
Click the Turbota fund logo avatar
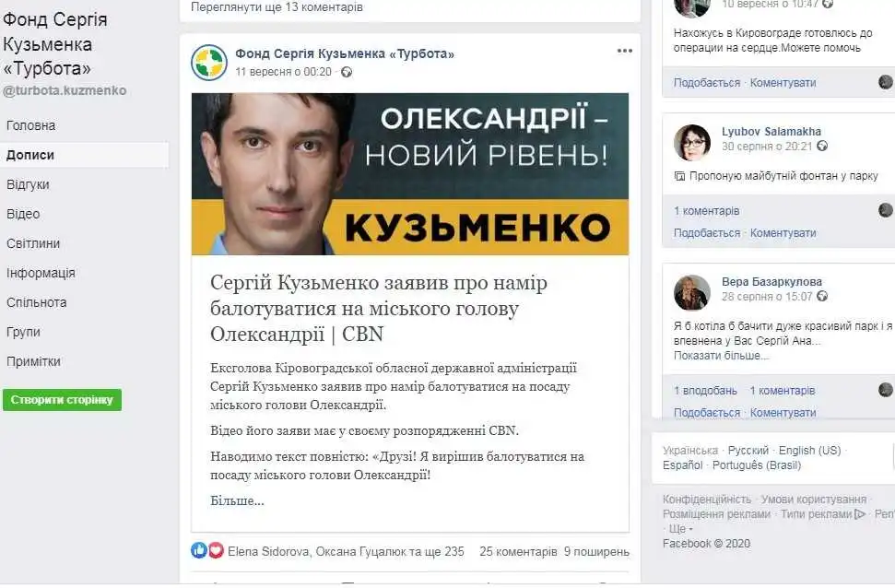(x=209, y=63)
